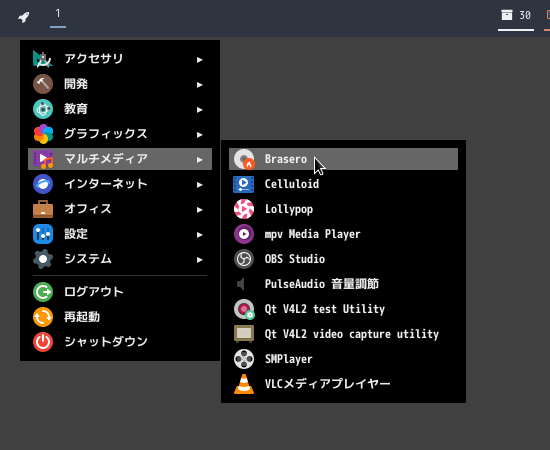
Task: Click the マルチメディア film icon
Action: 43,159
